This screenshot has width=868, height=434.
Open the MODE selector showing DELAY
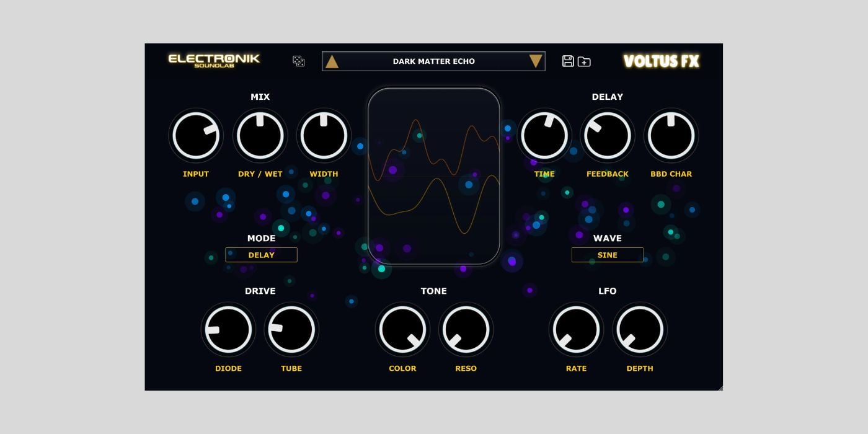tap(261, 254)
